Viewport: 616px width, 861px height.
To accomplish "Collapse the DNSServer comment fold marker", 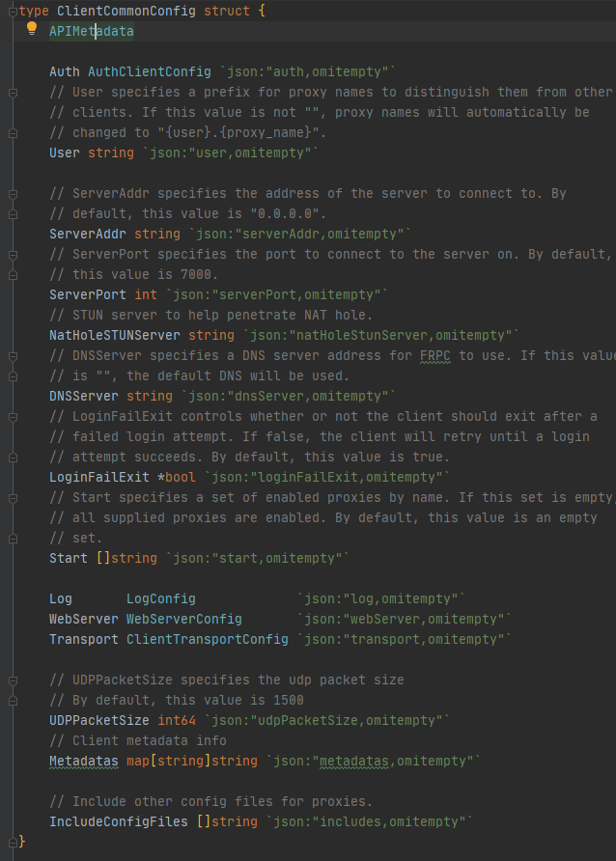I will coord(13,356).
